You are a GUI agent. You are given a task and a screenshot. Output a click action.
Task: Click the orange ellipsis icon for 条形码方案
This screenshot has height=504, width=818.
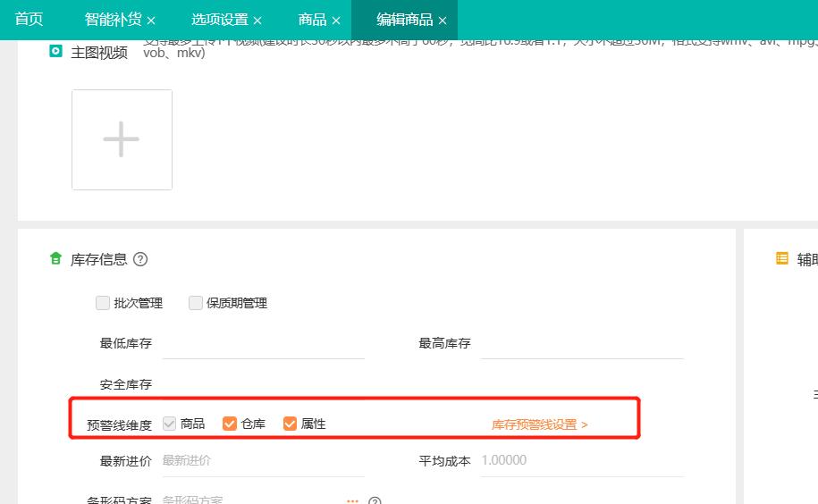pyautogui.click(x=352, y=501)
